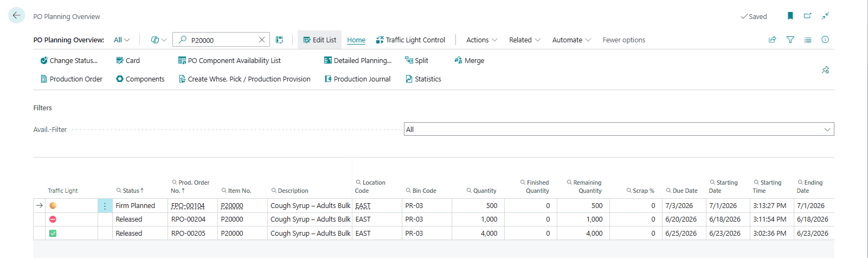This screenshot has width=868, height=258.
Task: Expand the Automate menu
Action: (x=571, y=40)
